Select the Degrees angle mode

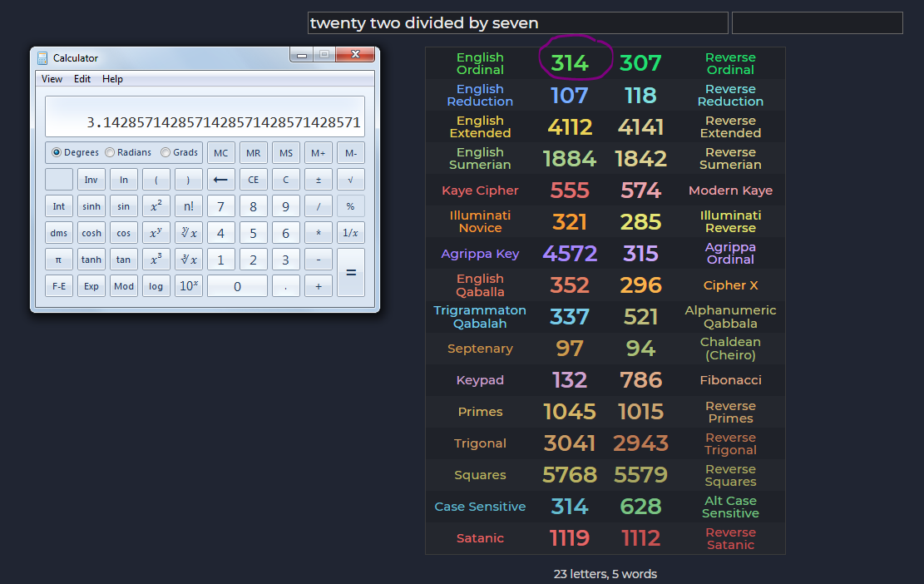pos(76,152)
